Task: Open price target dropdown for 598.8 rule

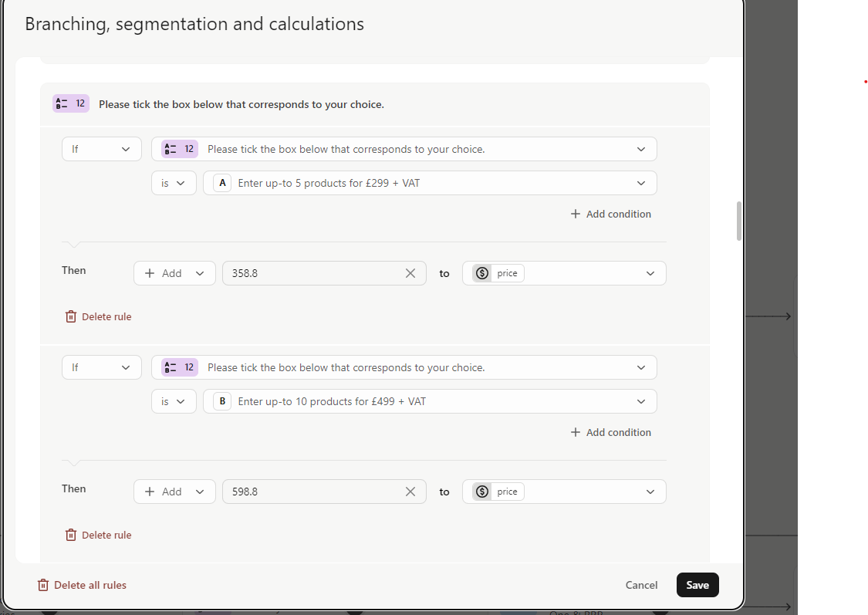Action: (564, 492)
